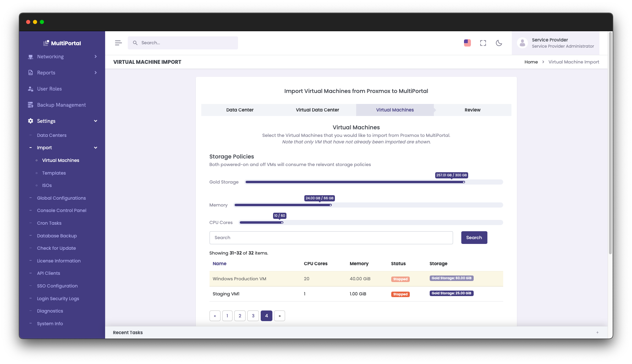
Task: Toggle dark mode with the moon icon
Action: point(499,43)
